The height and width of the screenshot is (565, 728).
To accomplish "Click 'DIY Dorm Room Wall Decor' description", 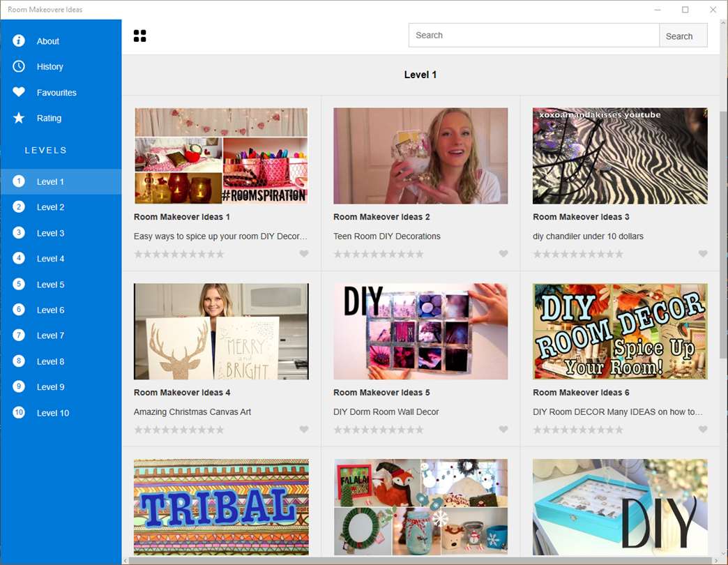I will 386,412.
